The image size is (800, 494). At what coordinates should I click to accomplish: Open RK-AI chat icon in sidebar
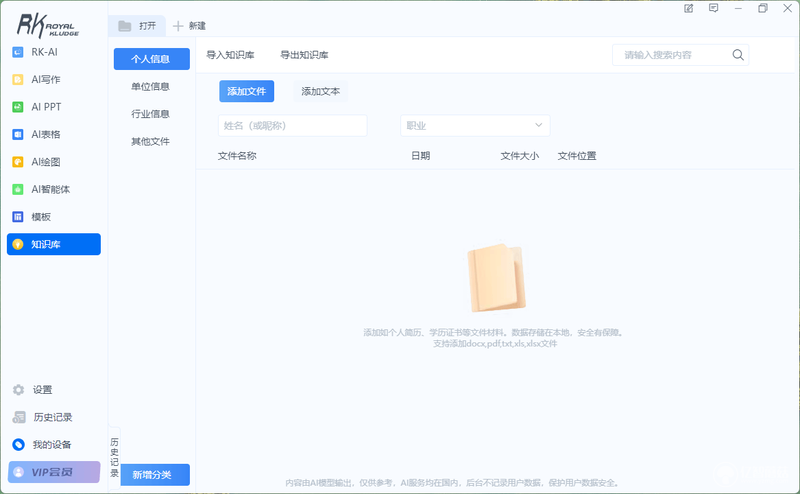(x=18, y=52)
